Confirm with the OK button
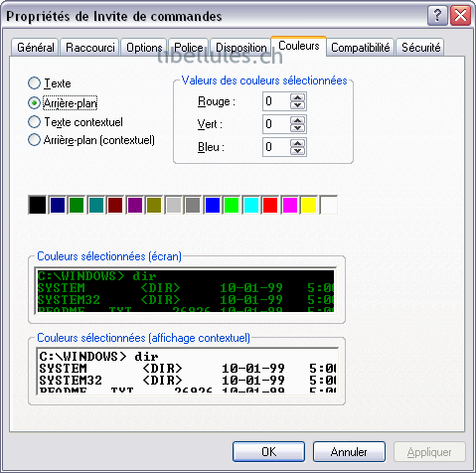The width and height of the screenshot is (476, 473). coord(268,451)
